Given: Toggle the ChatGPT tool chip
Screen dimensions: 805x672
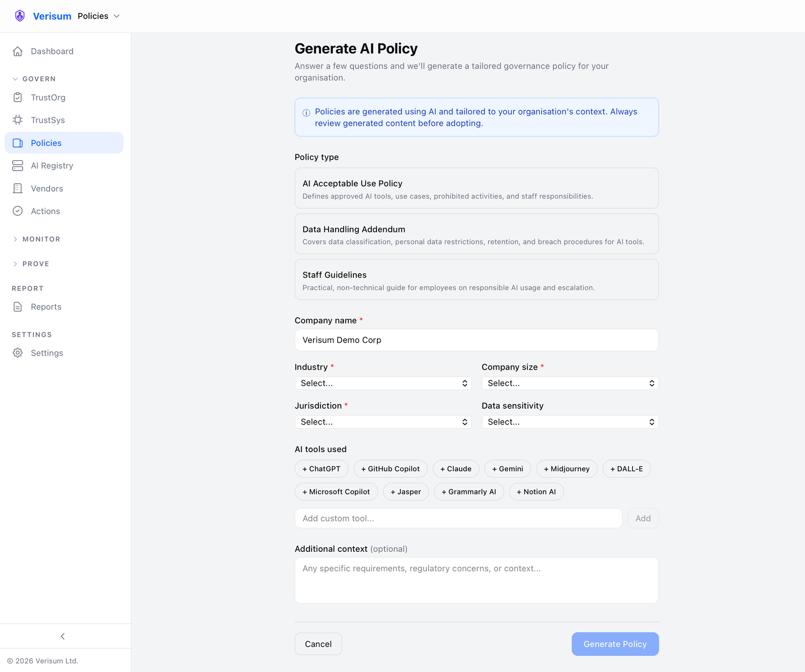Looking at the screenshot, I should [321, 468].
